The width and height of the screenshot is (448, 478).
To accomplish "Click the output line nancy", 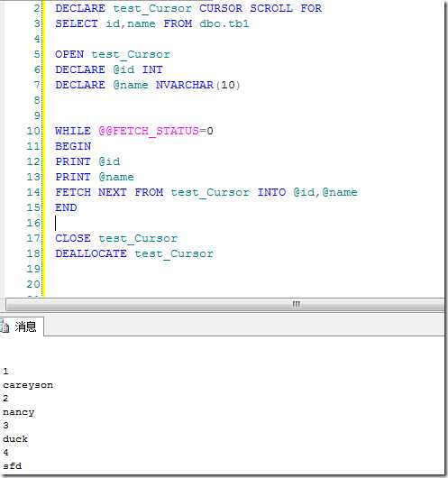I will tap(19, 412).
